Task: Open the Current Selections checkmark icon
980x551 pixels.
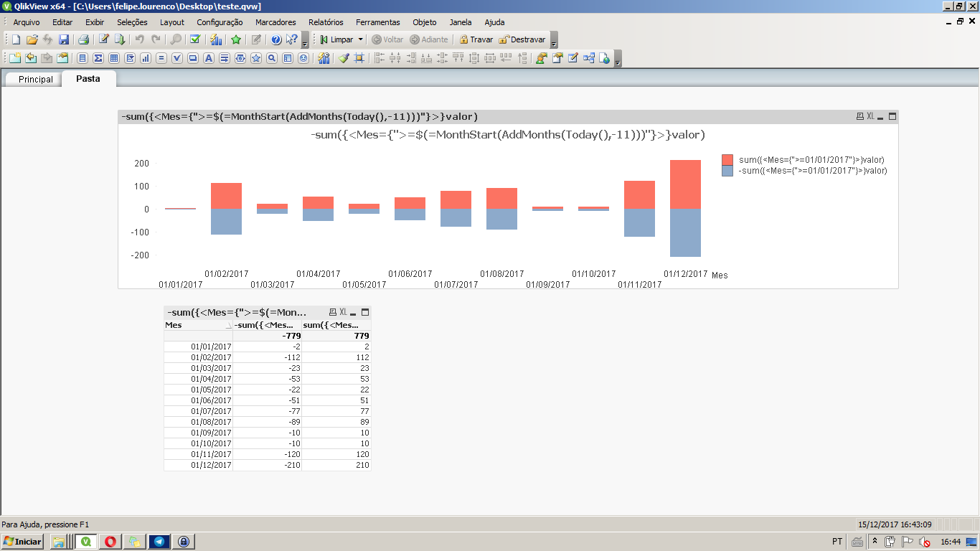Action: tap(194, 39)
